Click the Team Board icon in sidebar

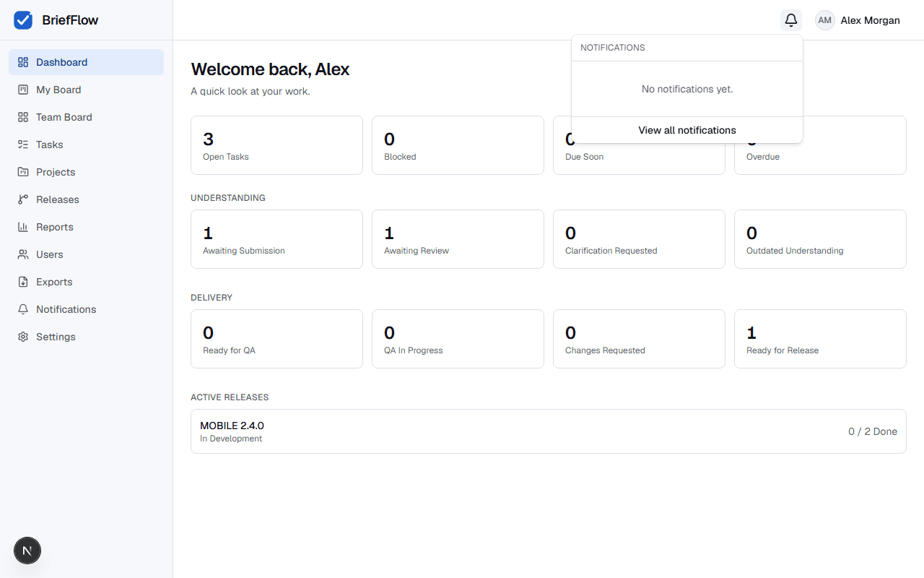[x=23, y=117]
